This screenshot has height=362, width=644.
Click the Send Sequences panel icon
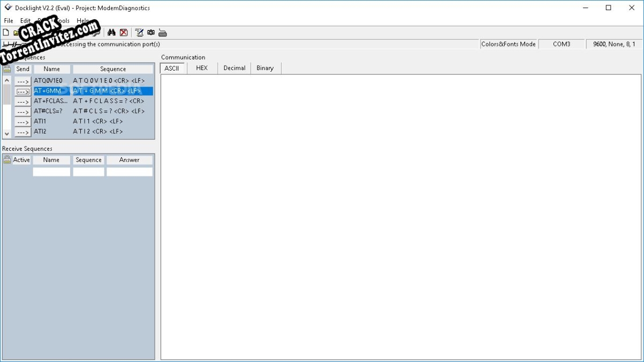pos(7,68)
